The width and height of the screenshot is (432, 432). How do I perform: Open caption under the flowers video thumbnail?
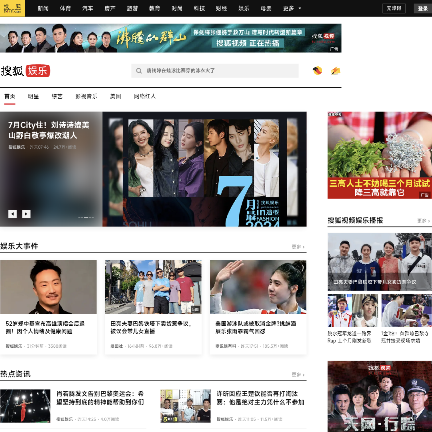[x=405, y=337]
